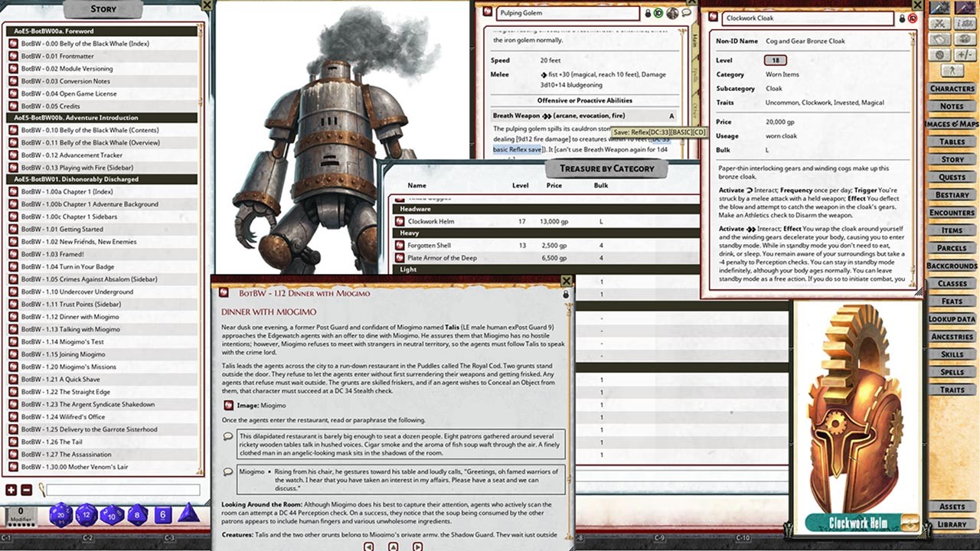This screenshot has height=551, width=980.
Task: Toggle the red non-ID icon on Clockwork Cloak
Action: 913,18
